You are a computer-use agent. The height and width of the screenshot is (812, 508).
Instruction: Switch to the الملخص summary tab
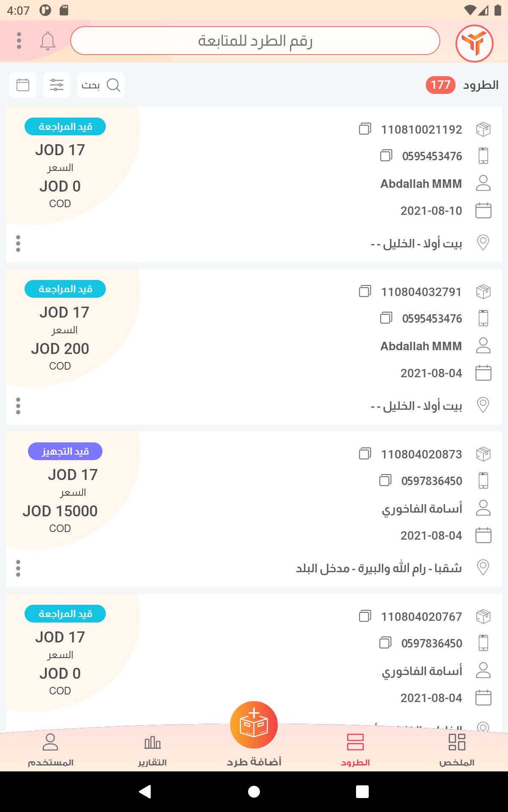[x=457, y=750]
